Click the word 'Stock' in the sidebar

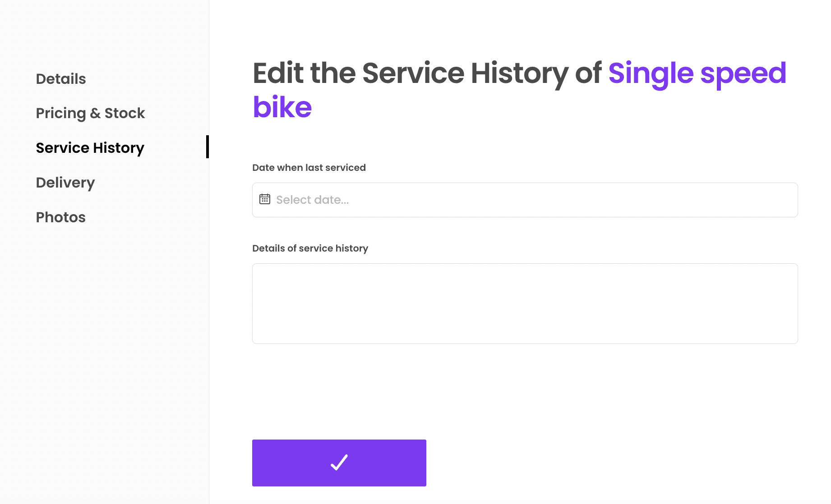tap(125, 113)
